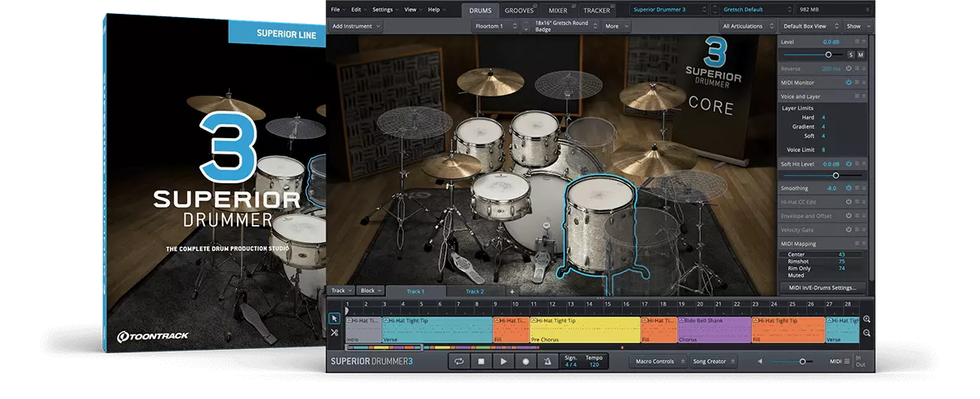The width and height of the screenshot is (980, 399).
Task: Select the purple Chorus block
Action: click(x=714, y=330)
